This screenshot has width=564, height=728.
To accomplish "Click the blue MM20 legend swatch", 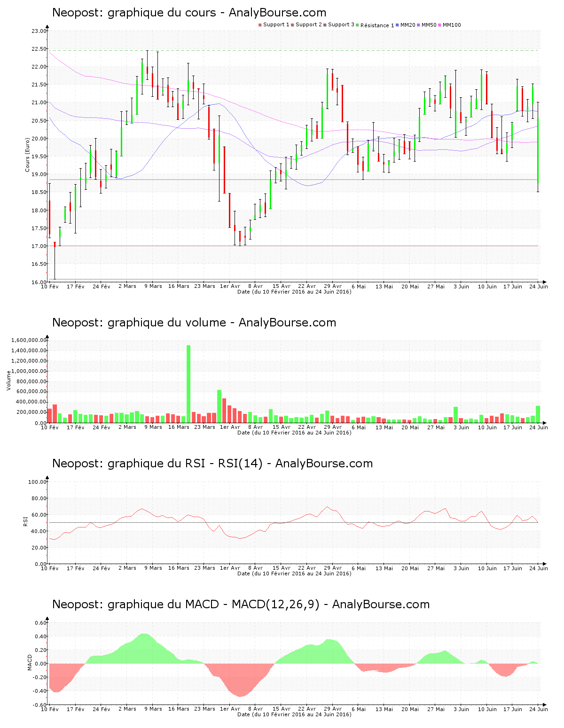I will 397,25.
